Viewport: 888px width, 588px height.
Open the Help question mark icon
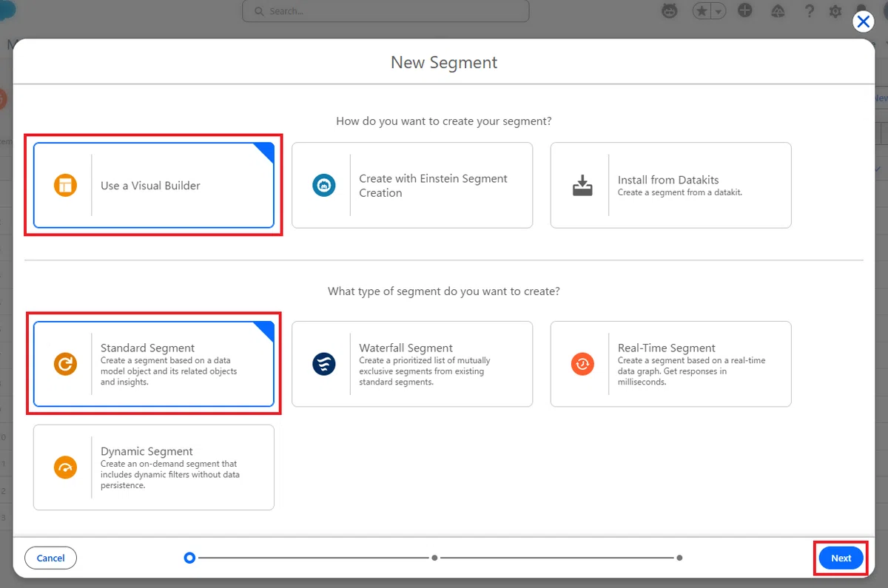tap(810, 11)
